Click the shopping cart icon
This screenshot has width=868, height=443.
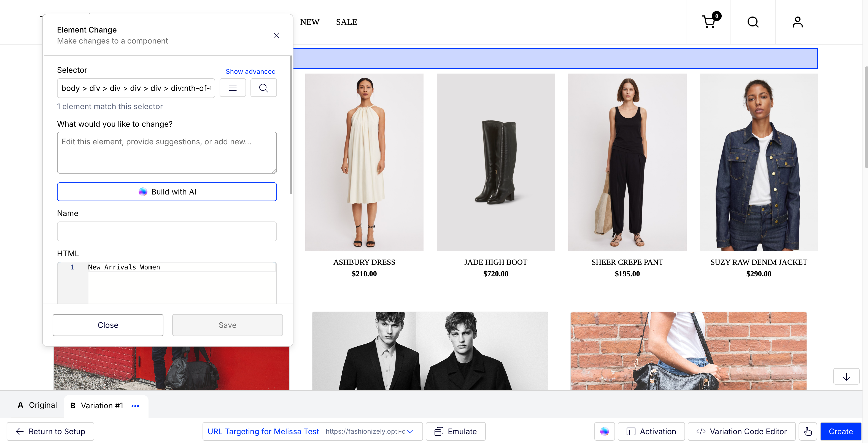click(709, 22)
